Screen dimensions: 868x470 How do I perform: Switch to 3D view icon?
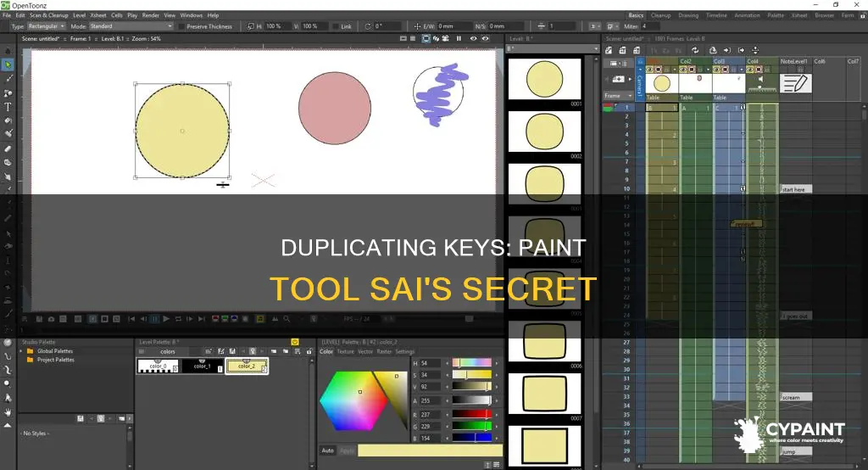[436, 38]
